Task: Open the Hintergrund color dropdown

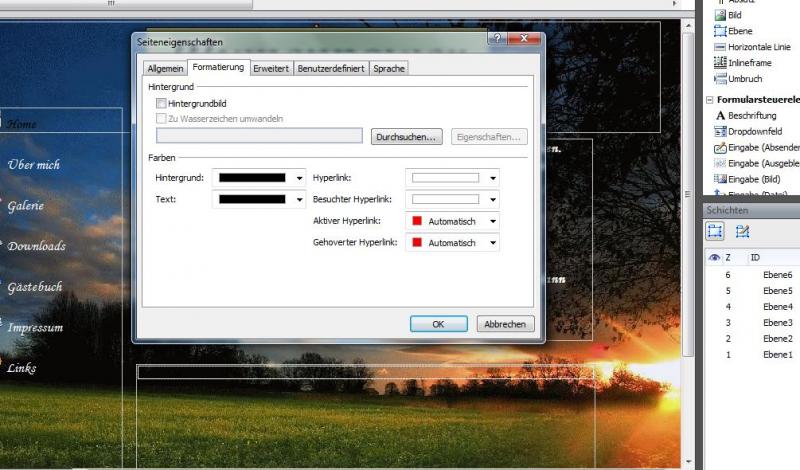Action: [300, 178]
